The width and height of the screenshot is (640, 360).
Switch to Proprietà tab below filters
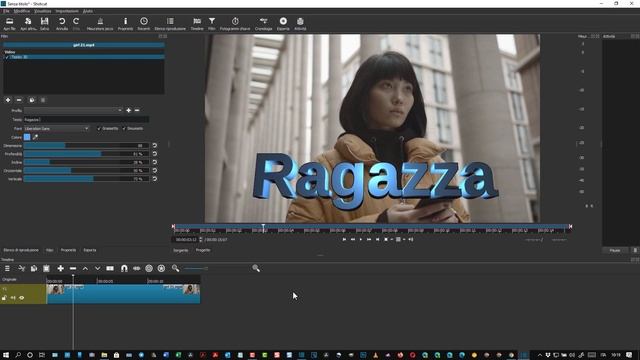(x=68, y=250)
